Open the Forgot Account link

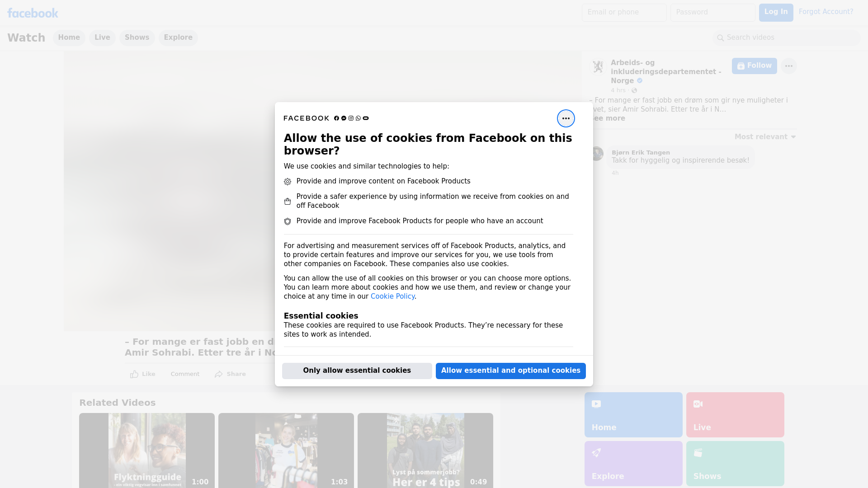click(826, 12)
